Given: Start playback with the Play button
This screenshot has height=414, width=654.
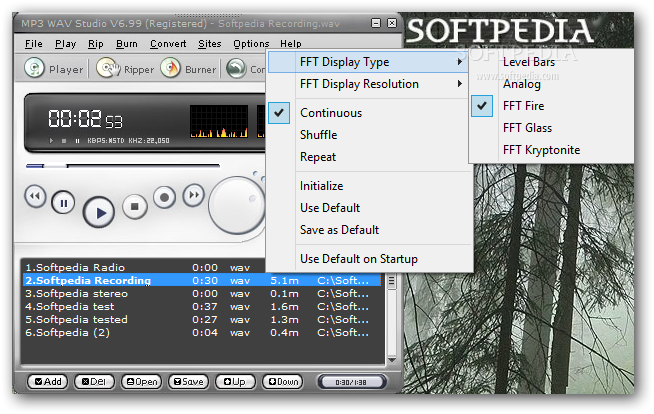Looking at the screenshot, I should click(x=99, y=213).
